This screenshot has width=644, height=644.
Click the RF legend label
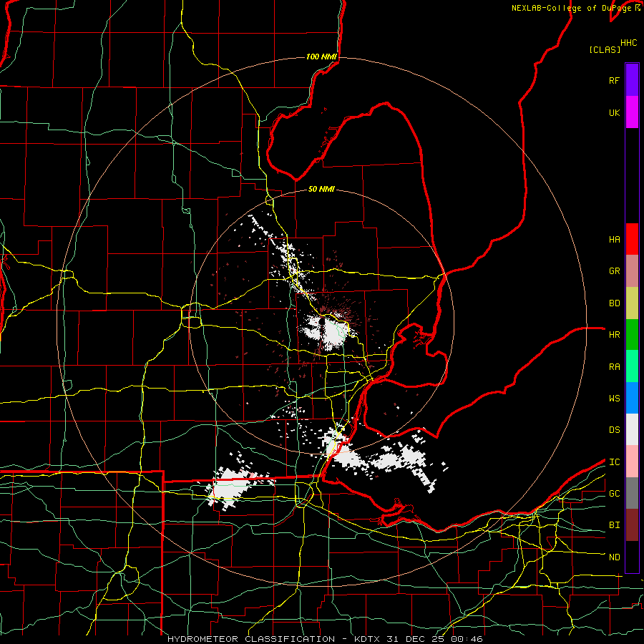click(614, 80)
